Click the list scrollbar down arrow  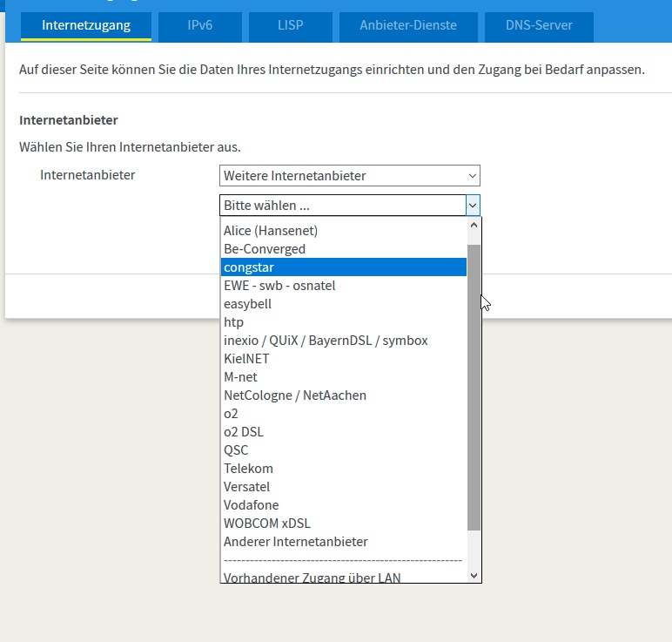(474, 576)
